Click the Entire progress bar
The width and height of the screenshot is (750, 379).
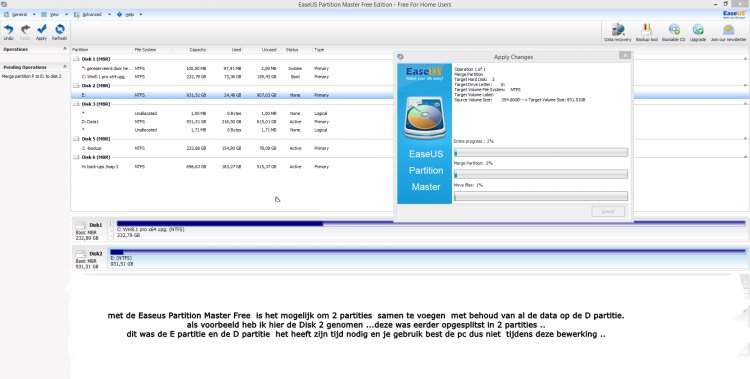540,153
